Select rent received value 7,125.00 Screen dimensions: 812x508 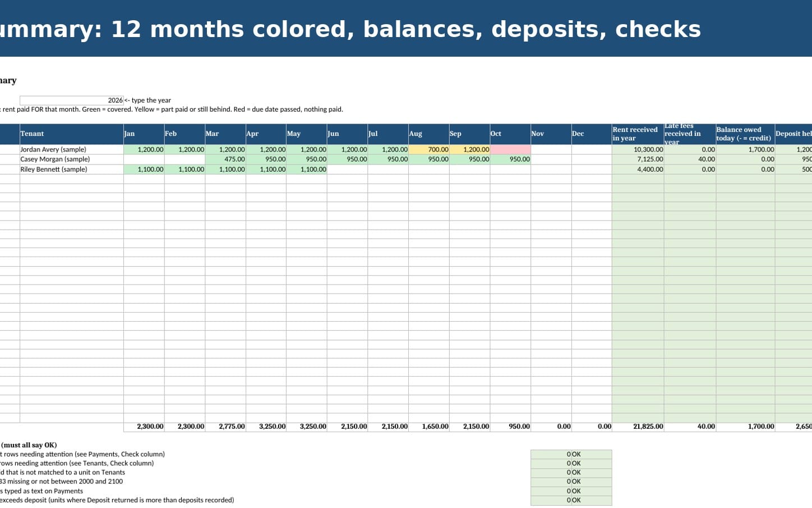(x=638, y=159)
